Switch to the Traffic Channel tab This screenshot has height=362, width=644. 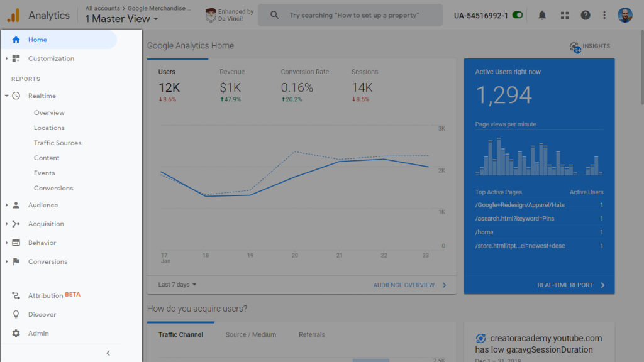point(180,334)
